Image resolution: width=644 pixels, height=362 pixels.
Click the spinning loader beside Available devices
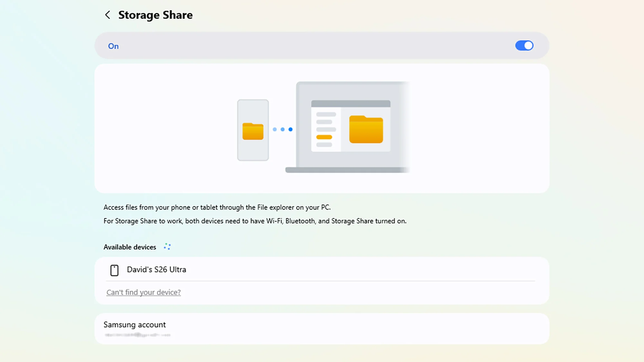167,247
